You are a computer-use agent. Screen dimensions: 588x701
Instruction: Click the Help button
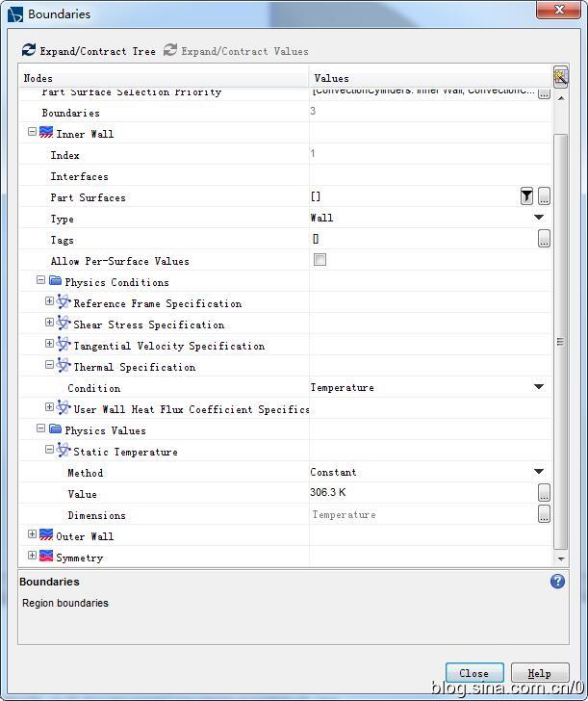point(539,673)
